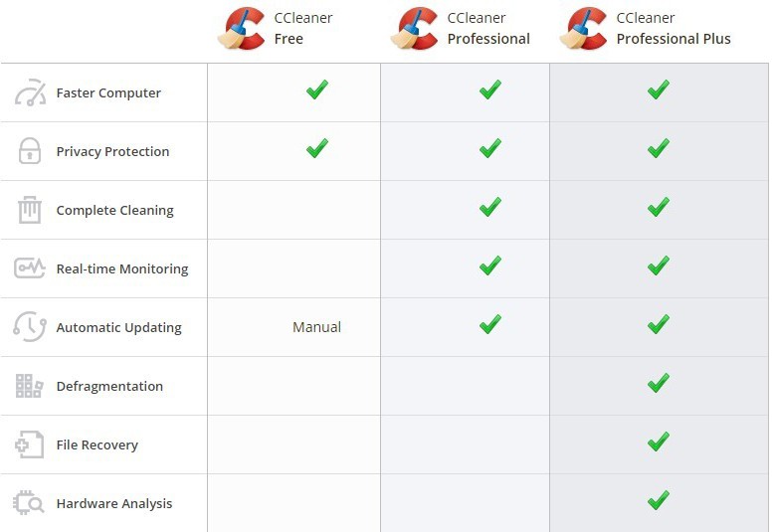The height and width of the screenshot is (532, 772).
Task: Click the Faster Computer speedometer icon
Action: (30, 92)
